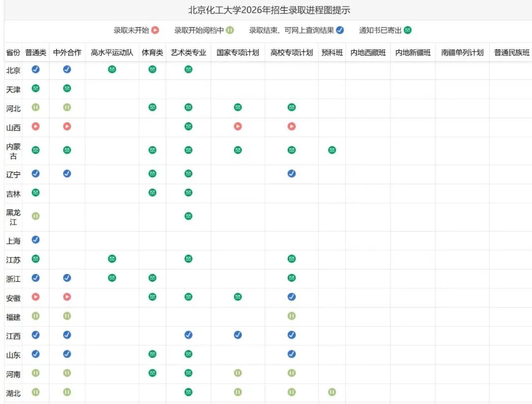The image size is (532, 404).
Task: Click 江西 艺术类专业 blue check icon
Action: coord(188,335)
